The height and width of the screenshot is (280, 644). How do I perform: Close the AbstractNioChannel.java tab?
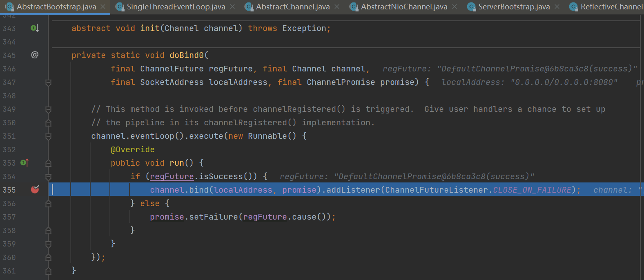(x=455, y=7)
